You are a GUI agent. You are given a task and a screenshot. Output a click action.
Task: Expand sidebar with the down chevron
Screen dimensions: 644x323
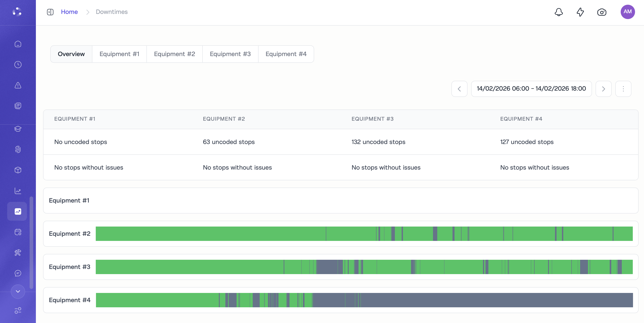(x=18, y=292)
